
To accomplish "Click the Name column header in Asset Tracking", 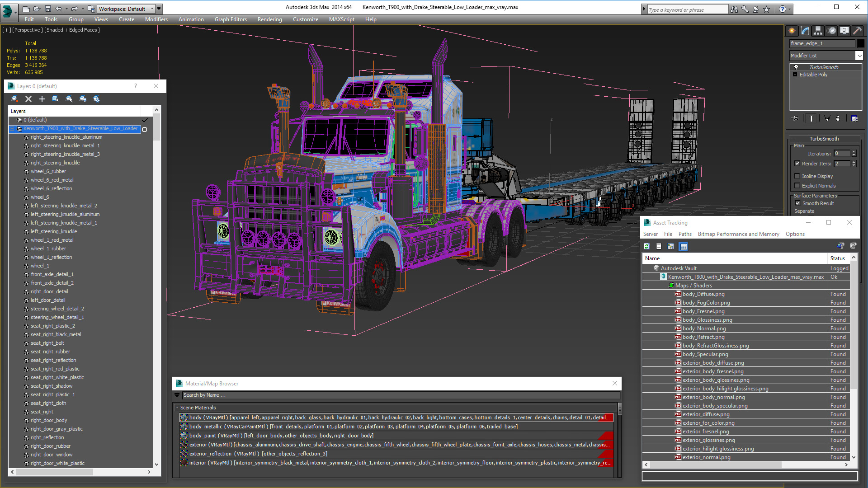I will click(735, 258).
